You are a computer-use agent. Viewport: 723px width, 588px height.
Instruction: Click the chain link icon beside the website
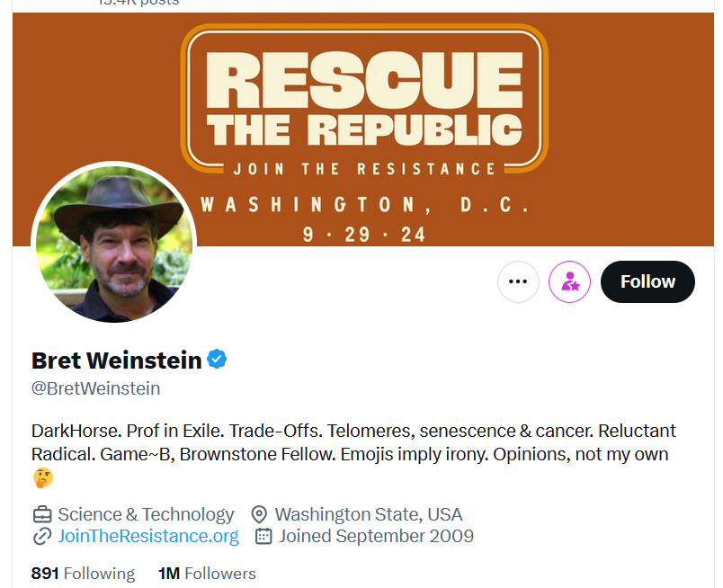[x=41, y=537]
